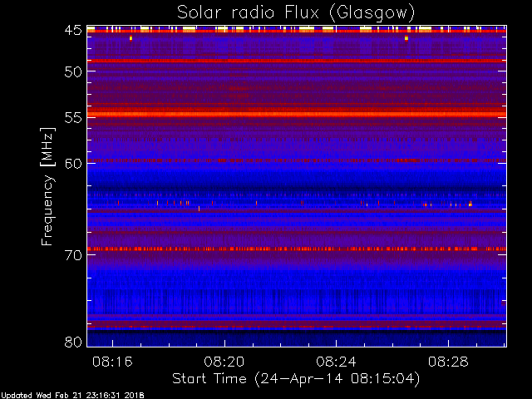Image resolution: width=532 pixels, height=399 pixels.
Task: Click the plot title "Solar radio Flux (Glasgow)"
Action: [296, 13]
